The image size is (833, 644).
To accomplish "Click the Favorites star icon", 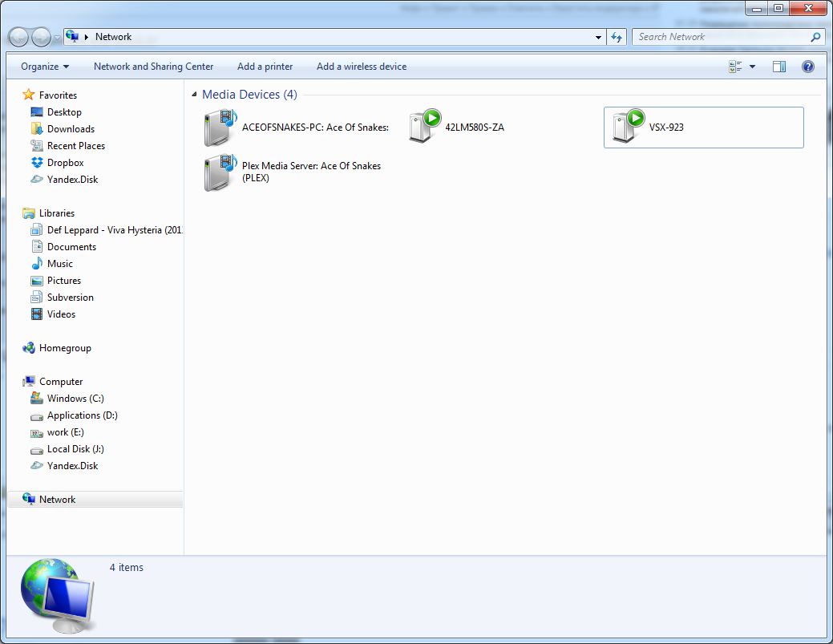I will [x=28, y=95].
